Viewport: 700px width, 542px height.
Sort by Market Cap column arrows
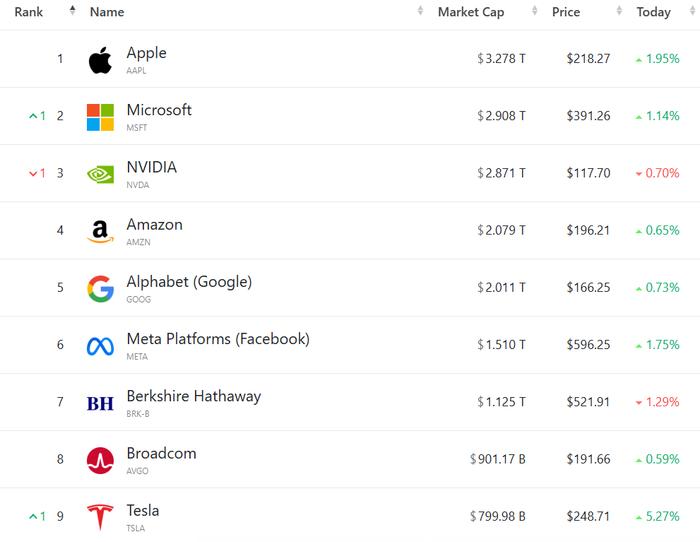tap(534, 11)
